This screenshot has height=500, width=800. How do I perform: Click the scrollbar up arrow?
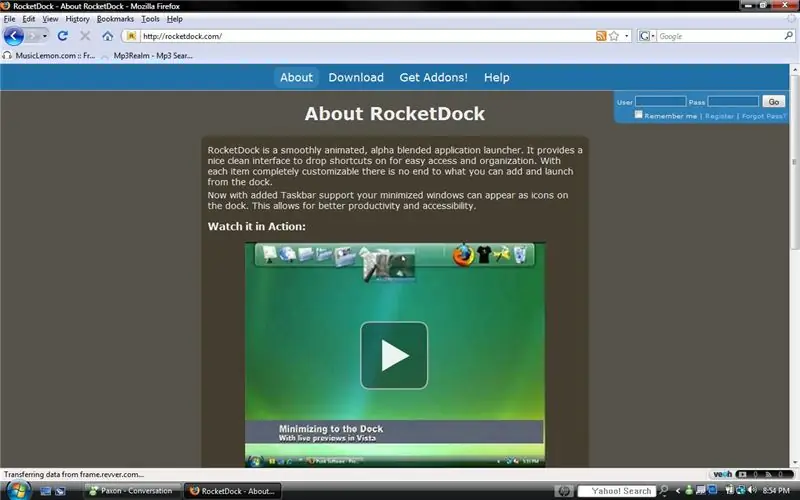click(x=794, y=69)
